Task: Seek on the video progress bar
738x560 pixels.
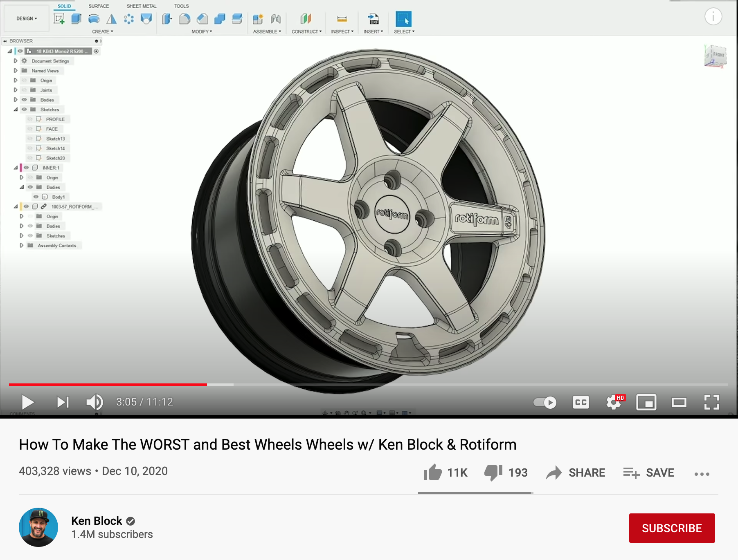Action: 368,385
